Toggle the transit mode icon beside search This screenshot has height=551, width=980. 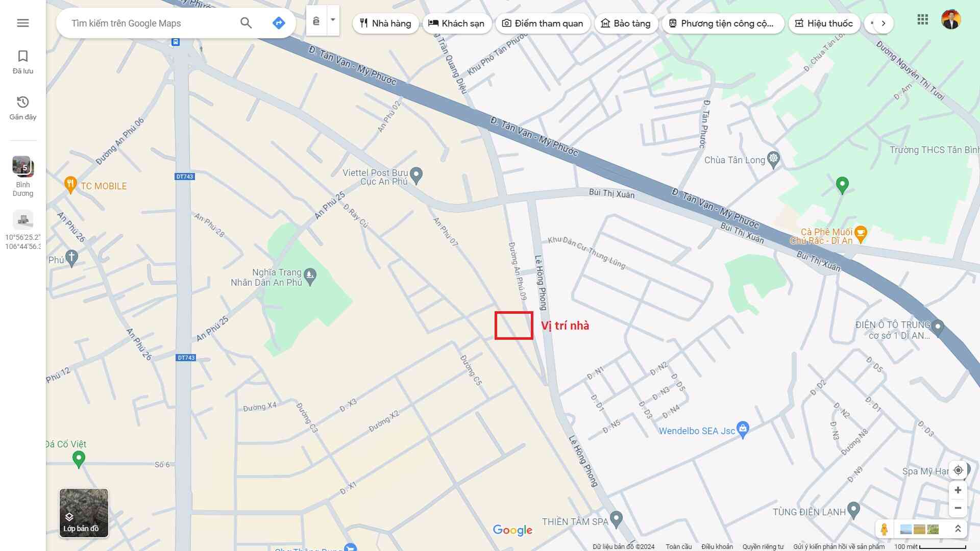pyautogui.click(x=316, y=21)
